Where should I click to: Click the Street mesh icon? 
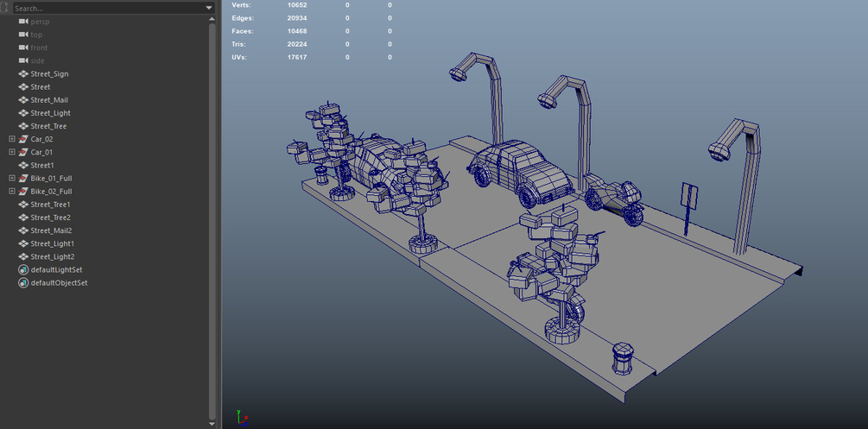pos(23,87)
